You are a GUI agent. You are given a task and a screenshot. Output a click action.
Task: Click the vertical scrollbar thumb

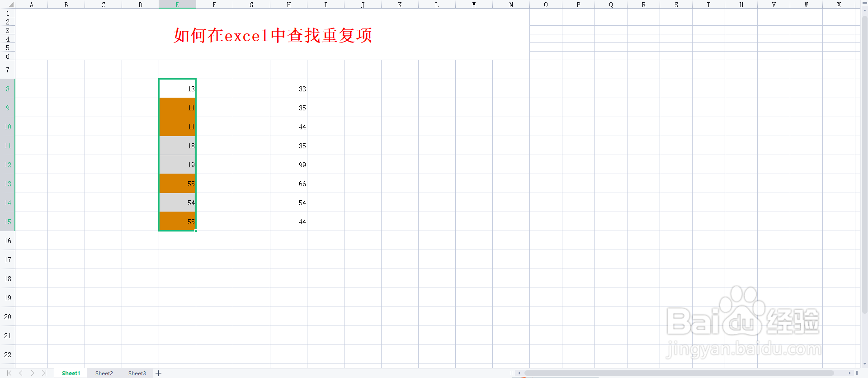pos(864,165)
